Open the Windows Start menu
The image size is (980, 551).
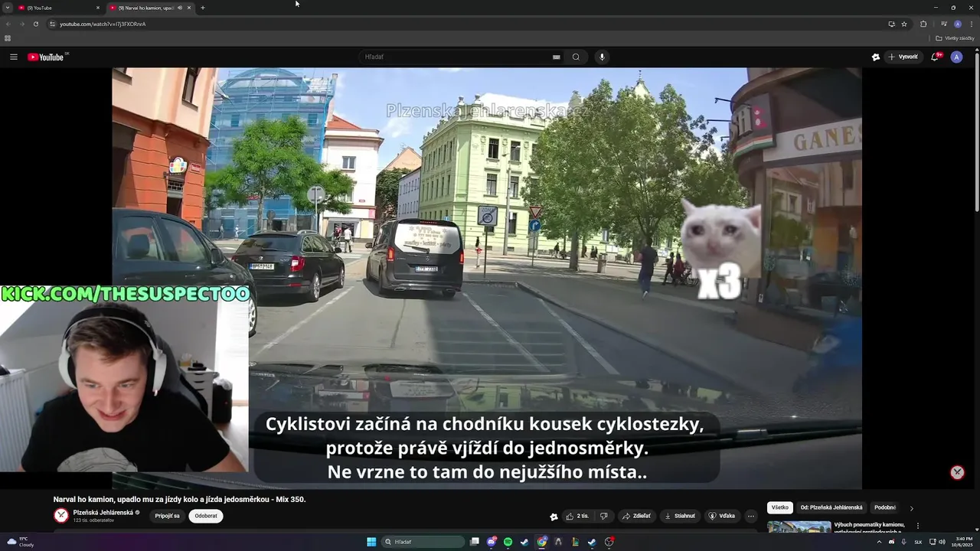[x=371, y=542]
